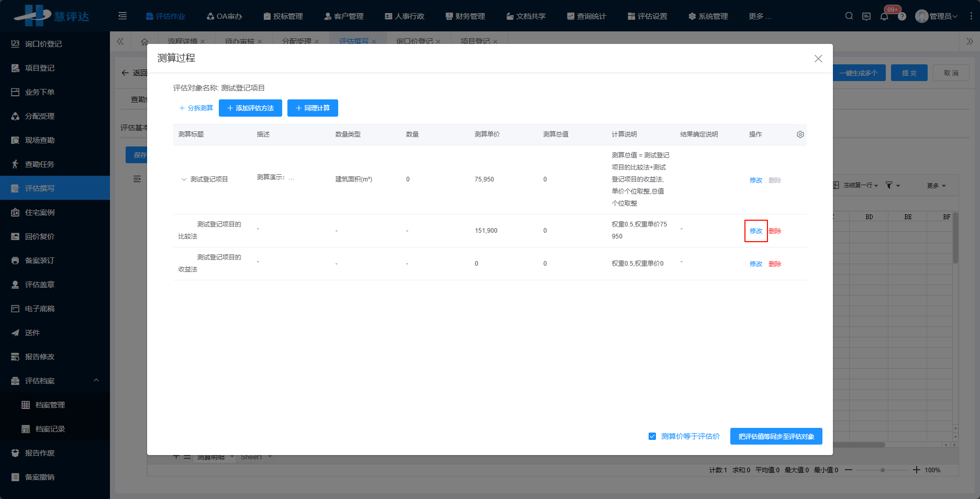Toggle the sidebar collapse icon
The image size is (980, 499).
(122, 16)
